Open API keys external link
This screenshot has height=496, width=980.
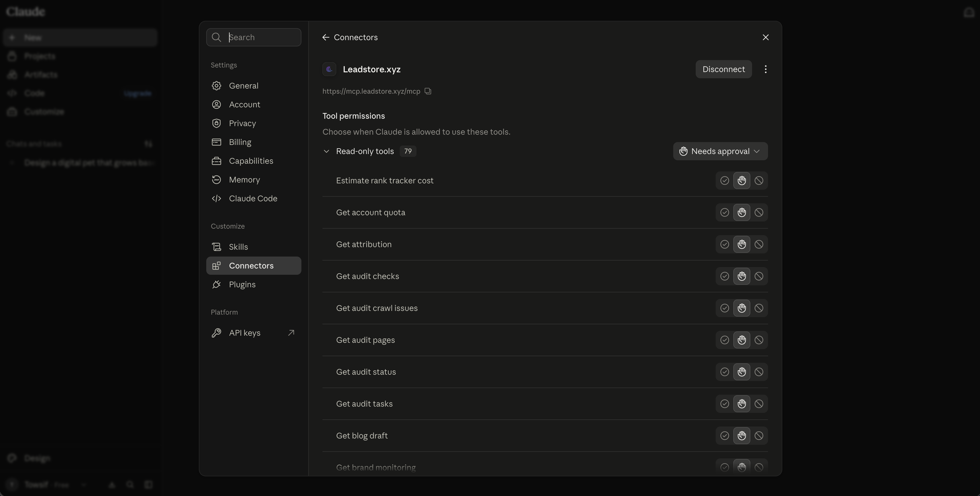[x=253, y=333]
